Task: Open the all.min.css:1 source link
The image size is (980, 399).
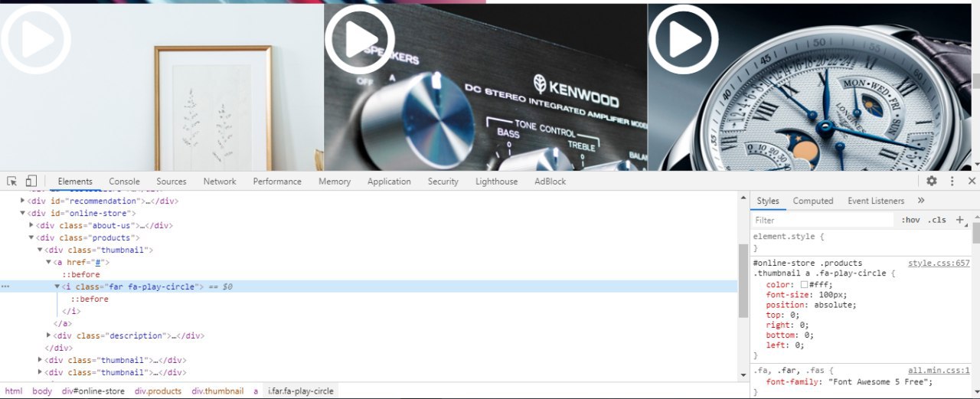Action: pos(939,370)
